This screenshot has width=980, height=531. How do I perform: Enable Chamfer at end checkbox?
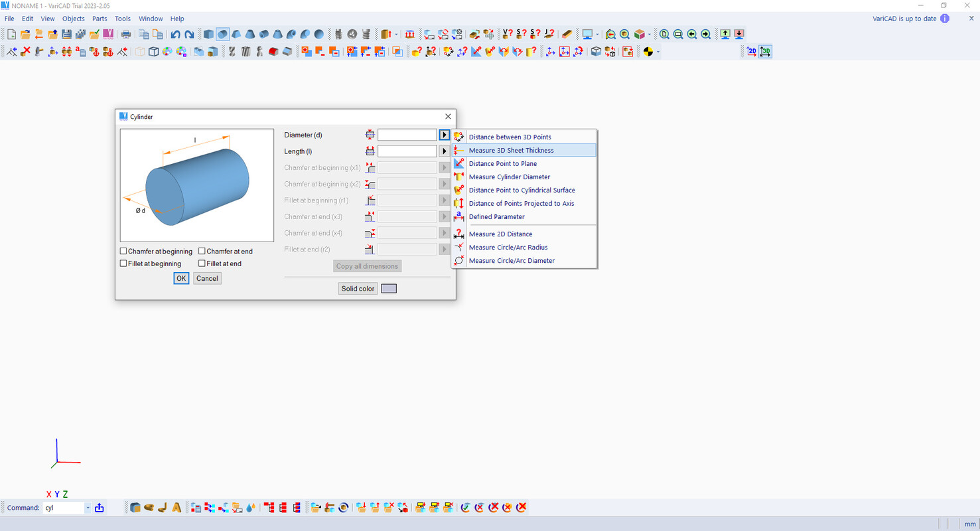coord(202,252)
